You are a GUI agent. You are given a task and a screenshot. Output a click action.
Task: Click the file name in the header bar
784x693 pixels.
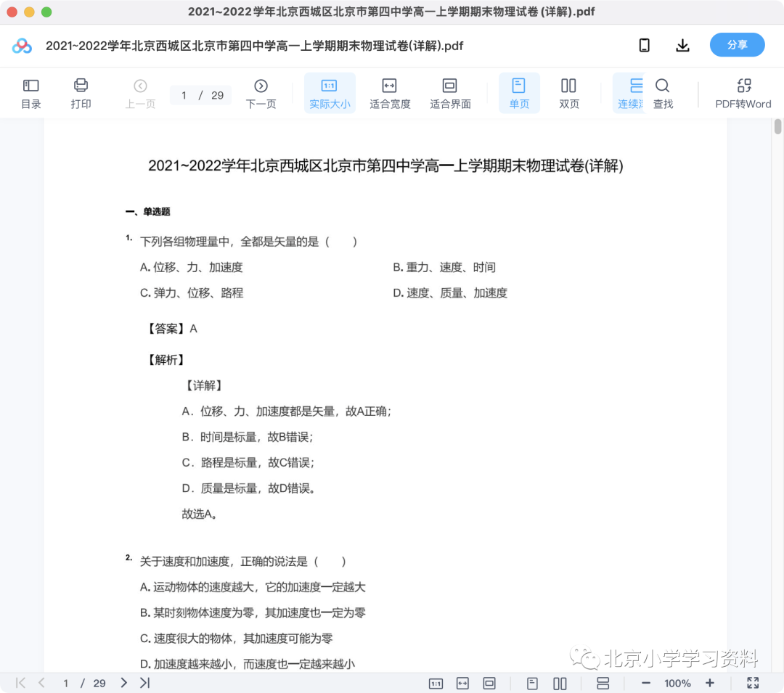coord(255,46)
